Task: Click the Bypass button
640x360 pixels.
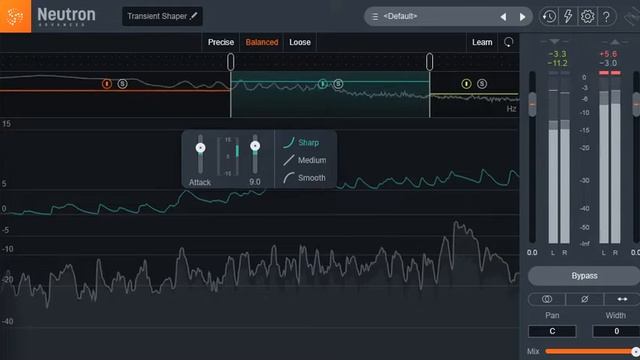Action: coord(584,276)
